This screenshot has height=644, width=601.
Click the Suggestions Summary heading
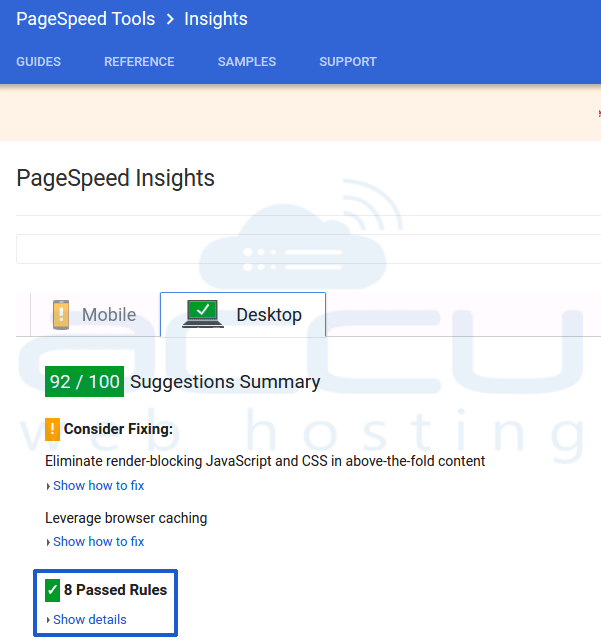point(225,382)
